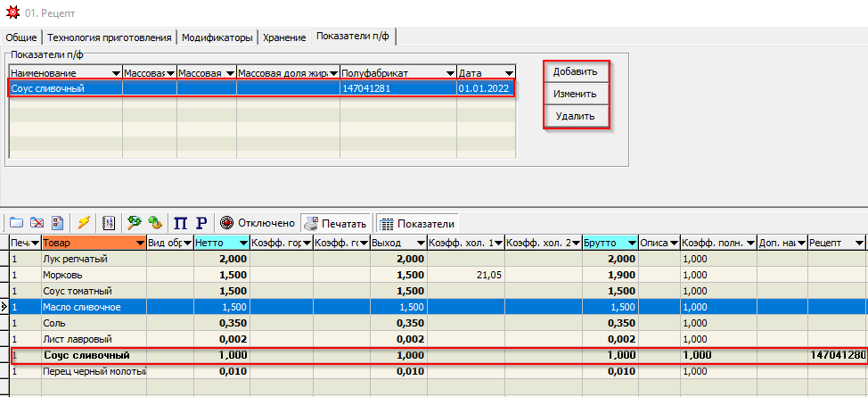Click the green wrench tool icon
The image size is (868, 397).
135,223
